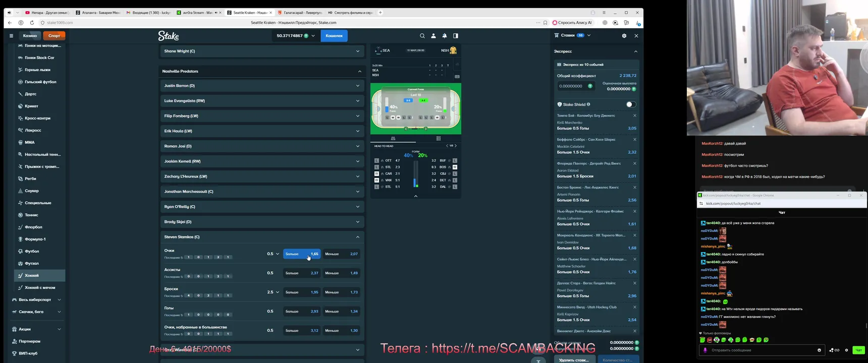
Task: Collapse Steven Stamkos (C) markets
Action: (x=262, y=237)
